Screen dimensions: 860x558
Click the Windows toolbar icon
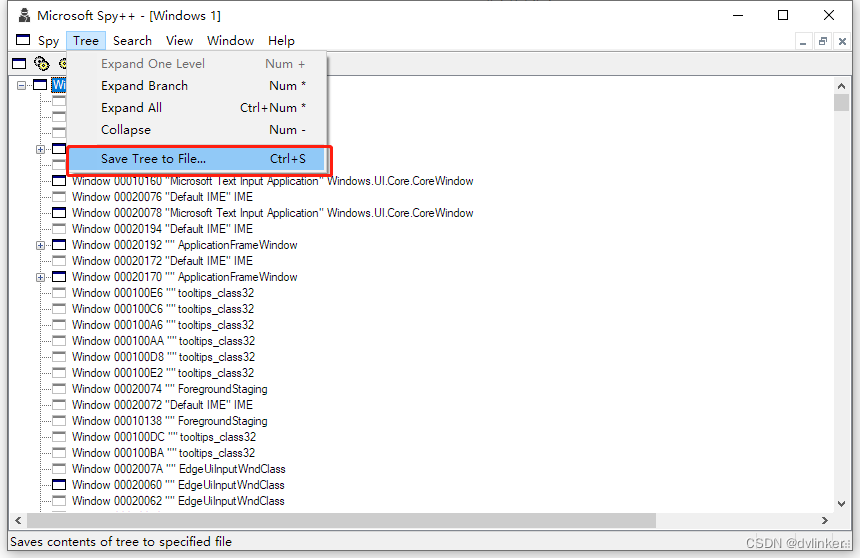(x=19, y=64)
